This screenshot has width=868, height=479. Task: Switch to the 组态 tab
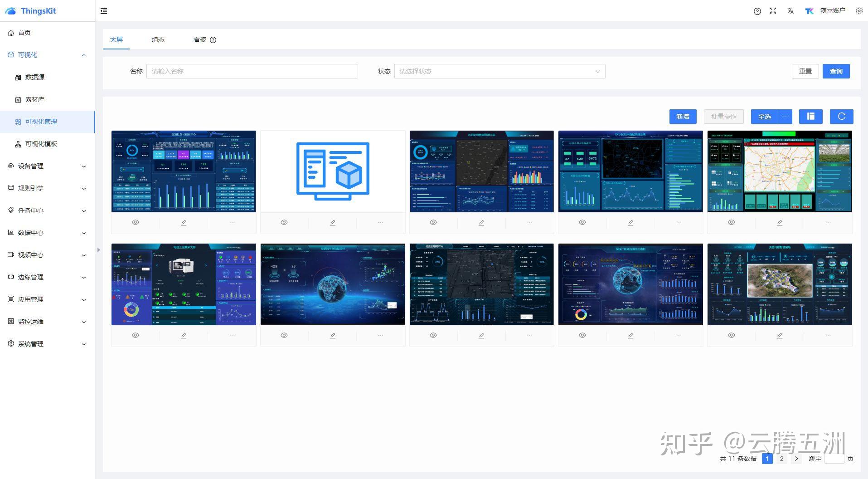tap(158, 39)
